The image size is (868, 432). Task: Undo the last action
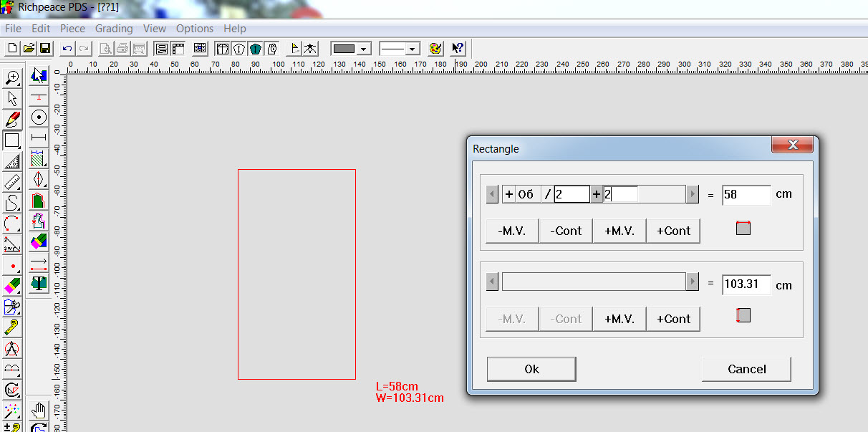tap(67, 49)
